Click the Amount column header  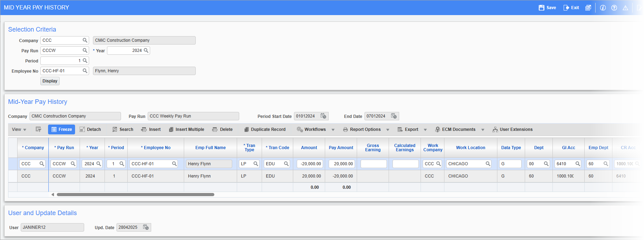(x=309, y=148)
